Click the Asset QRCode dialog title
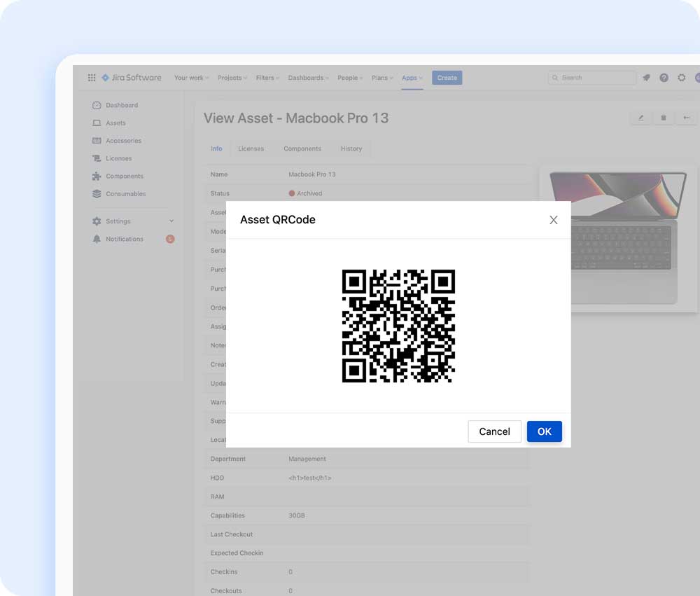The height and width of the screenshot is (596, 700). [x=278, y=220]
